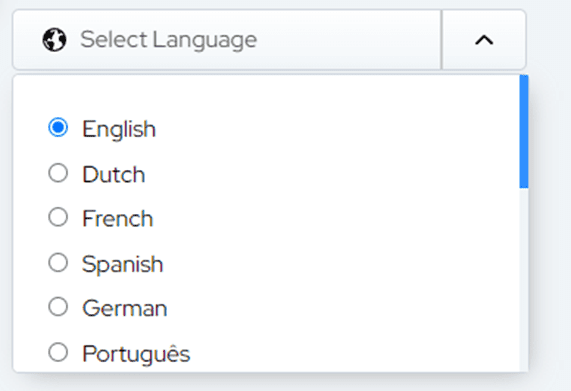Collapse the list using the up chevron
Viewport: 571px width, 391px height.
(484, 40)
